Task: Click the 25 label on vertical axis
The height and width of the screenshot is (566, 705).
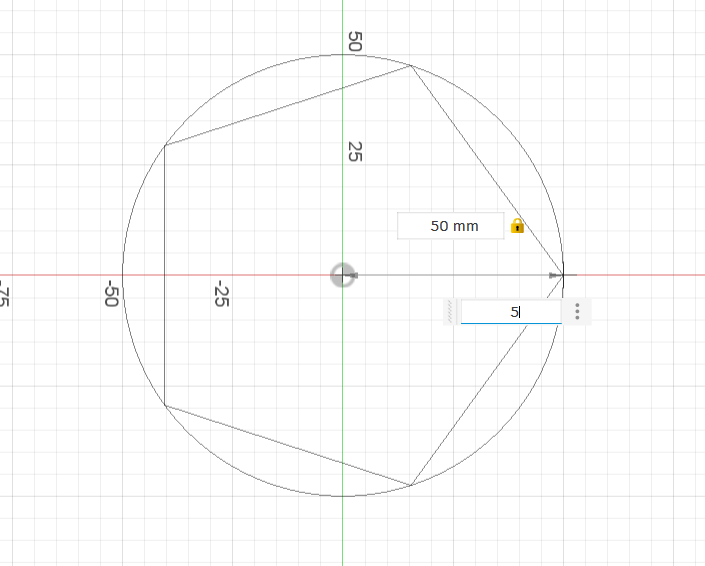Action: 354,151
